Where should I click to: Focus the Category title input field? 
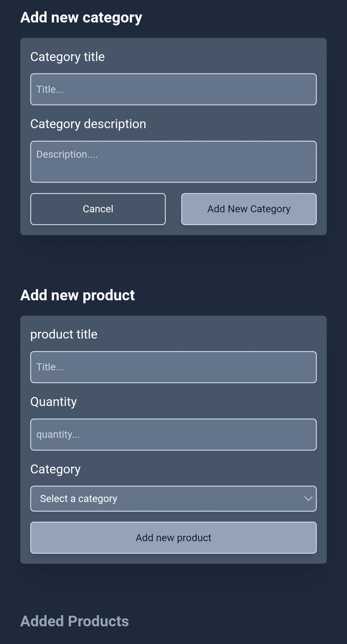[x=173, y=89]
